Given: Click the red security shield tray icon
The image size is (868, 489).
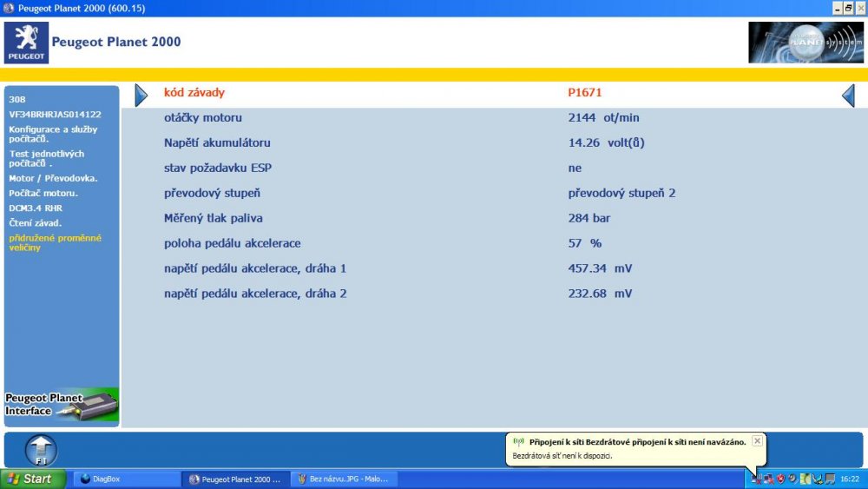Looking at the screenshot, I should point(780,479).
